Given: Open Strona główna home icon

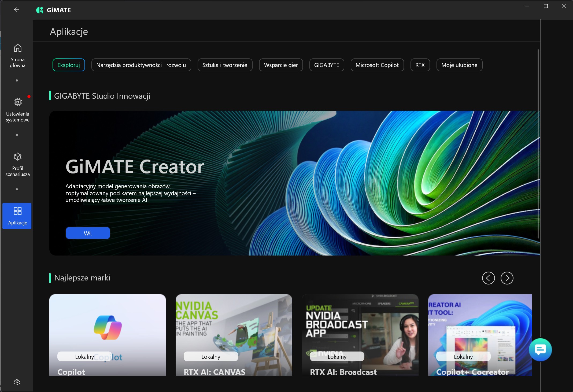Looking at the screenshot, I should click(18, 48).
